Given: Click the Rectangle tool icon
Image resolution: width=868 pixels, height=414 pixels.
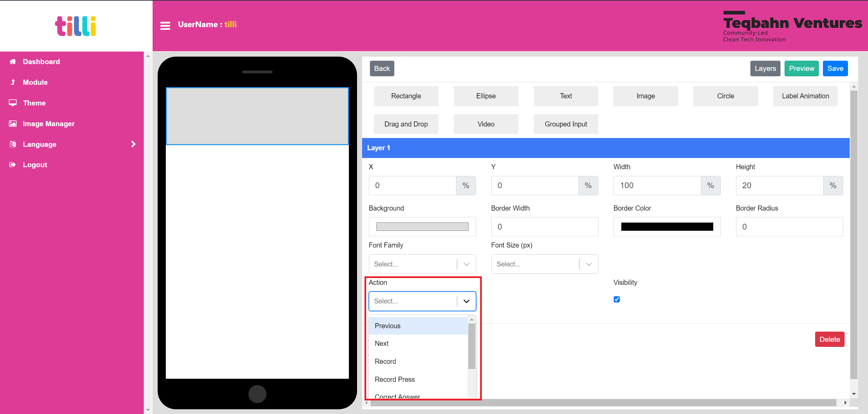Looking at the screenshot, I should tap(406, 96).
